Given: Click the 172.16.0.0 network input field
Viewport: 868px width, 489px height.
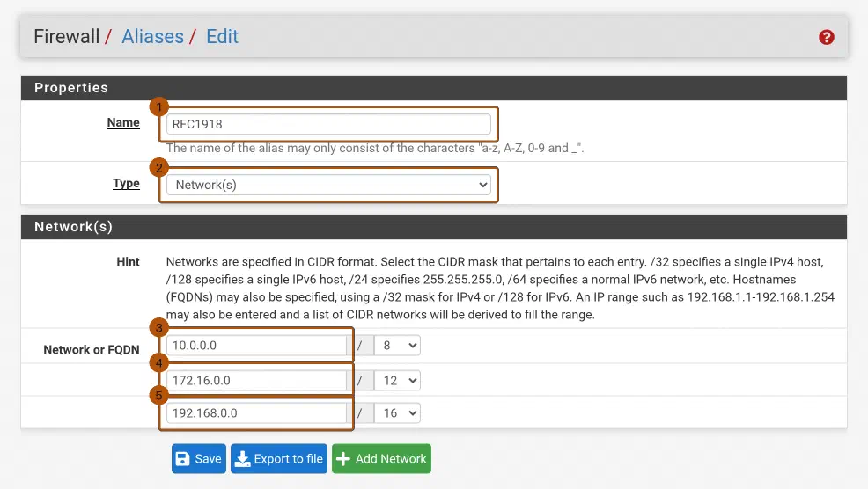Looking at the screenshot, I should [x=256, y=381].
